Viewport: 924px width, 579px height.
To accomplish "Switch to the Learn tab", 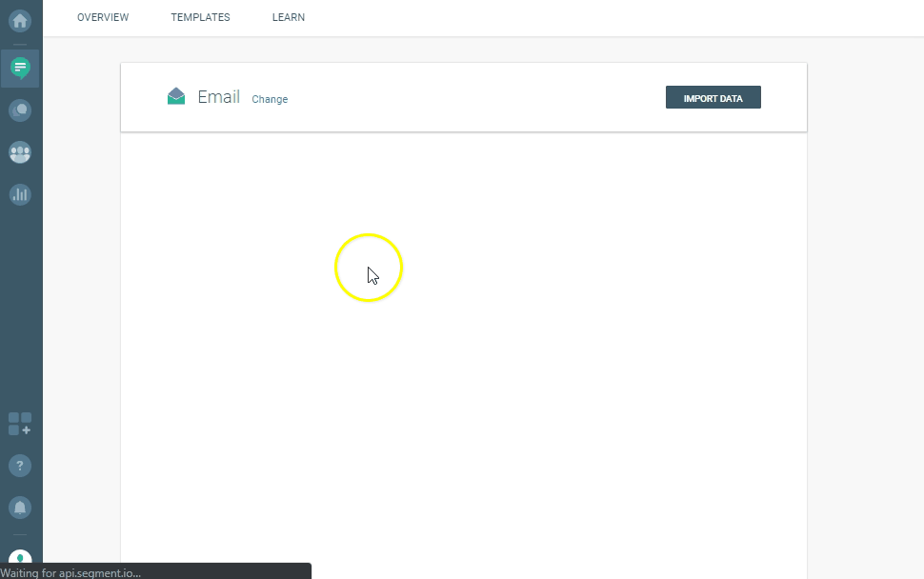I will point(289,17).
